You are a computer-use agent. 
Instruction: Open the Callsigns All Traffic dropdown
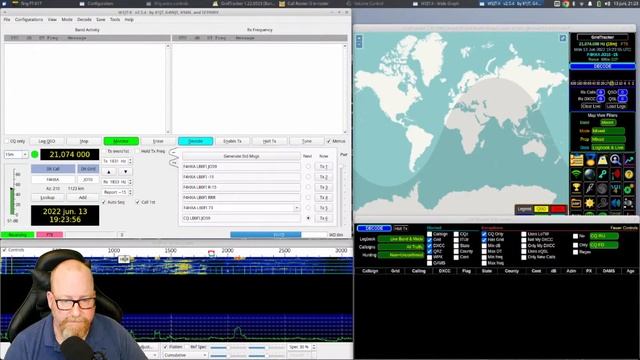click(401, 247)
